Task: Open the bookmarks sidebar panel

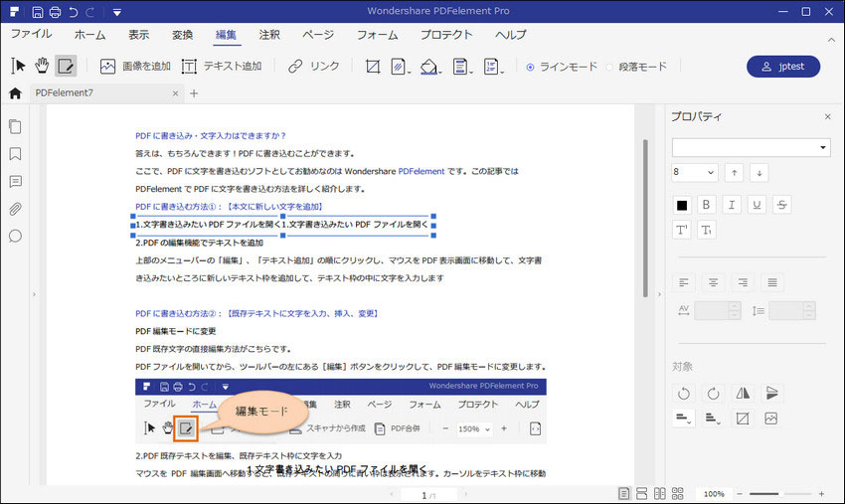Action: coord(15,154)
